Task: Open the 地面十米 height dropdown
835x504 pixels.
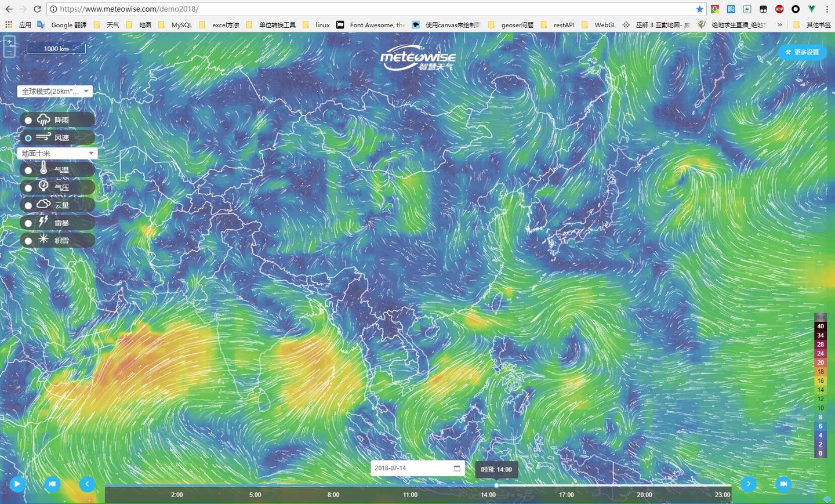Action: pyautogui.click(x=57, y=153)
